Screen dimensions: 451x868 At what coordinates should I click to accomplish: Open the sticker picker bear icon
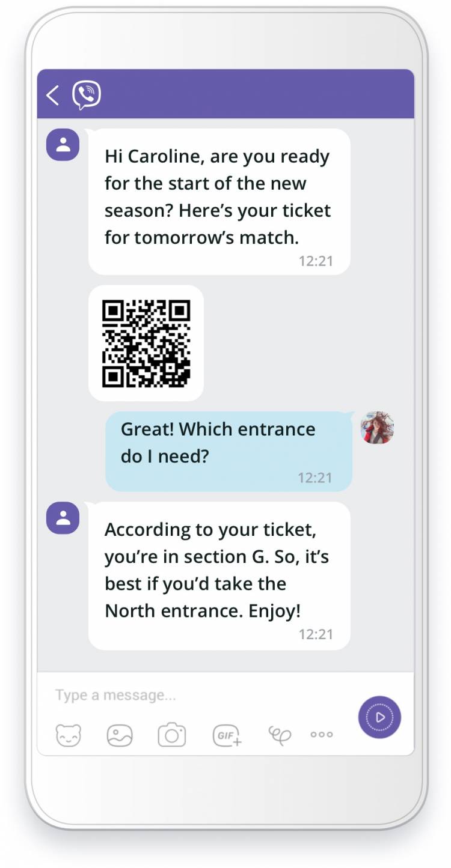(69, 735)
